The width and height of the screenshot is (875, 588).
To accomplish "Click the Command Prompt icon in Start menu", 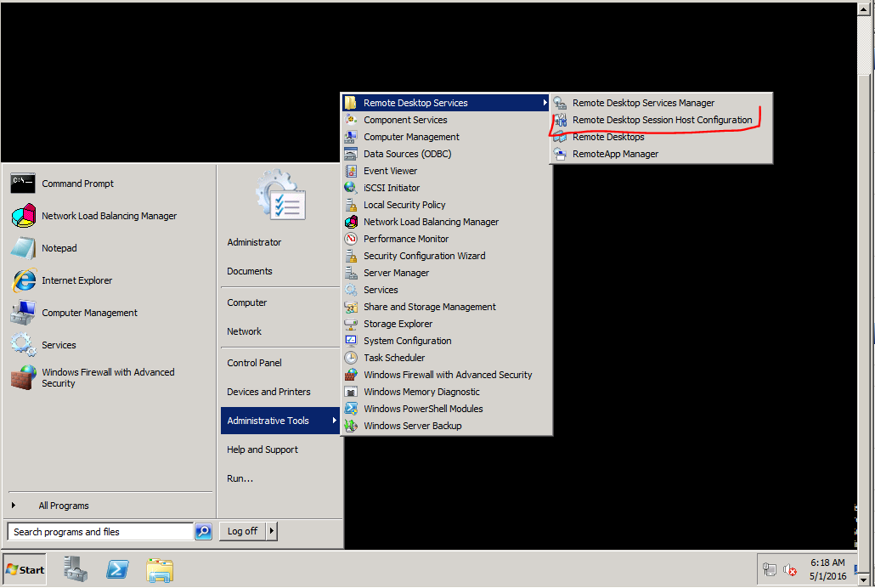I will pyautogui.click(x=23, y=184).
